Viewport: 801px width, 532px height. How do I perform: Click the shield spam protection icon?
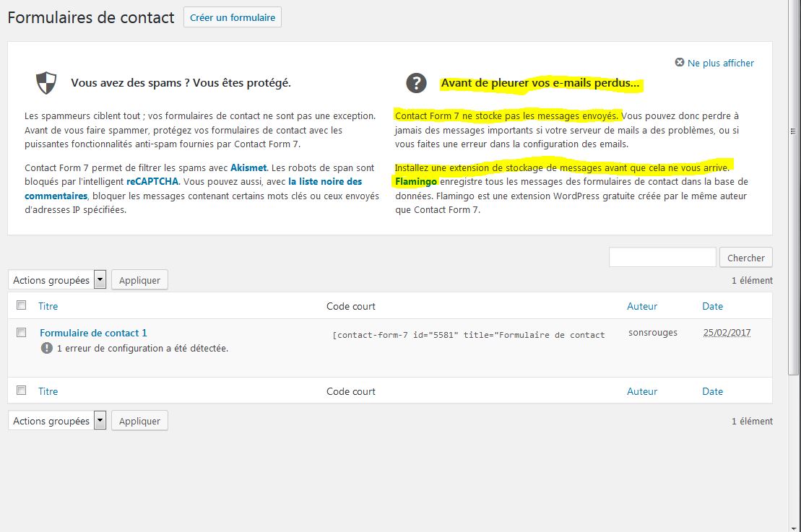(46, 83)
